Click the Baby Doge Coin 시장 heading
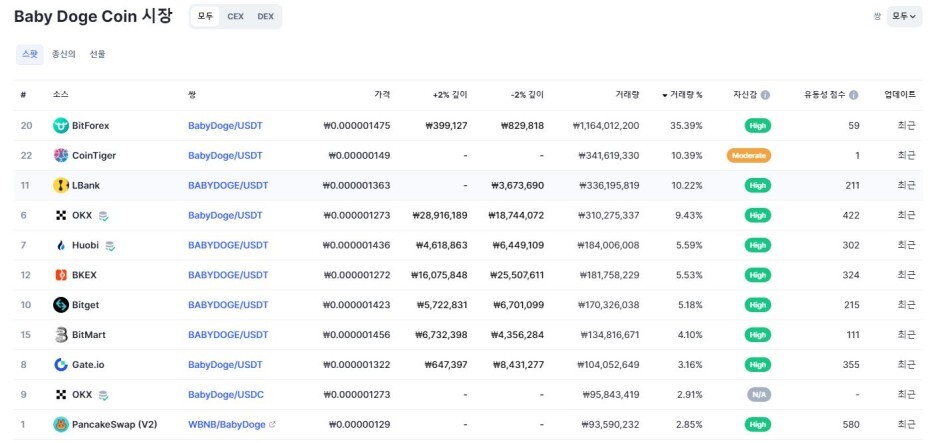This screenshot has height=443, width=936. (x=93, y=16)
